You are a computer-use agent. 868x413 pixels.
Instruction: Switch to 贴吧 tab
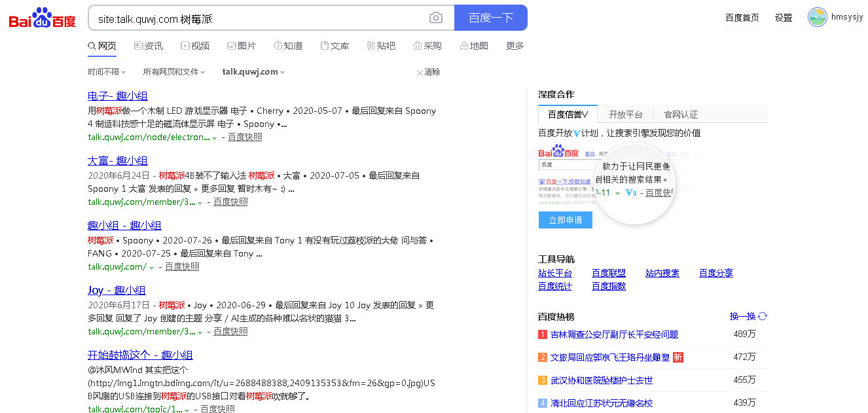(381, 46)
